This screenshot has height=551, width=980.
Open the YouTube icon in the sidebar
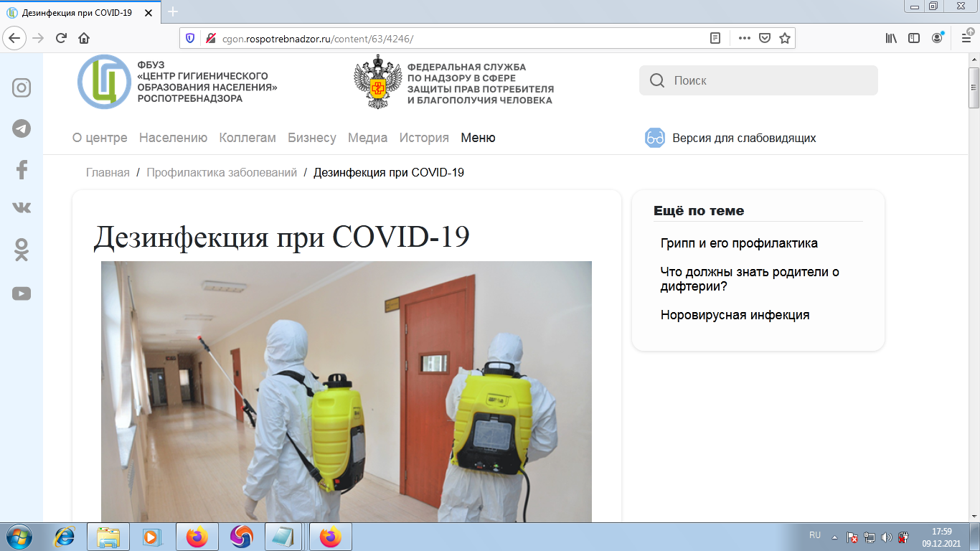pyautogui.click(x=22, y=293)
